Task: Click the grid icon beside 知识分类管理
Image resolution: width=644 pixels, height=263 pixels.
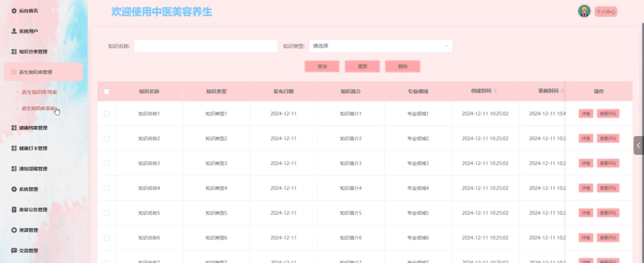Action: point(14,51)
